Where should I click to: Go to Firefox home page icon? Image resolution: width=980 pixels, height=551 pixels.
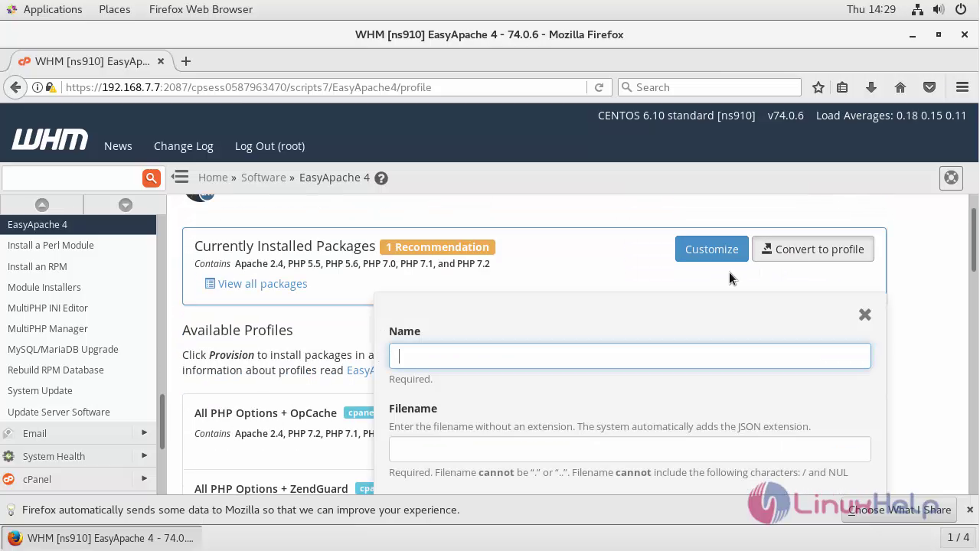(900, 87)
